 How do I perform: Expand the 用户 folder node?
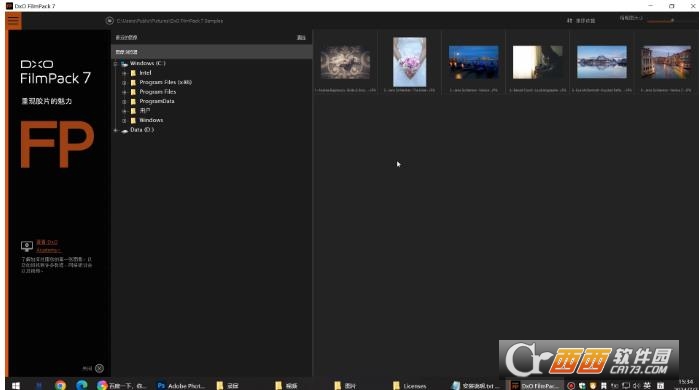[124, 111]
